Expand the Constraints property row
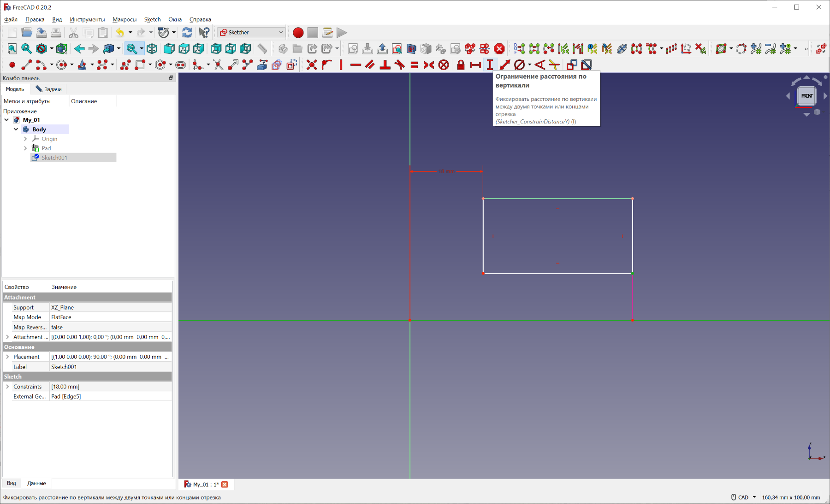The image size is (830, 504). tap(7, 387)
